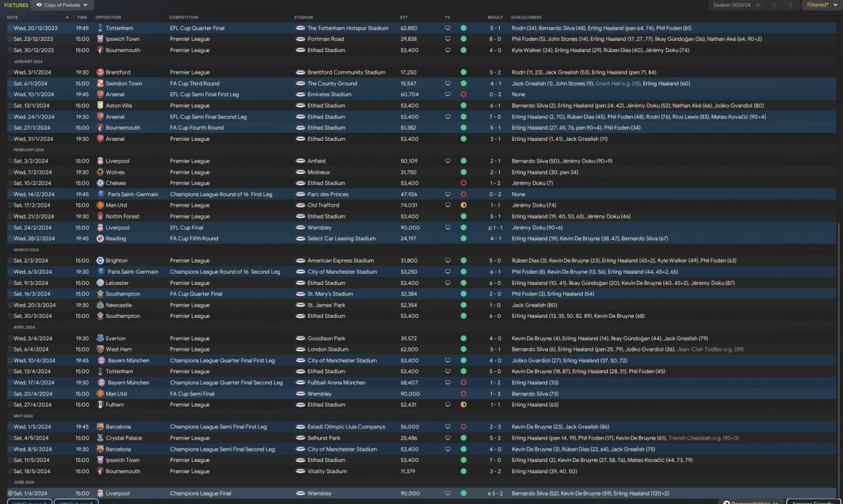The height and width of the screenshot is (504, 843).
Task: Sort by the Goalscorers column header
Action: click(528, 17)
